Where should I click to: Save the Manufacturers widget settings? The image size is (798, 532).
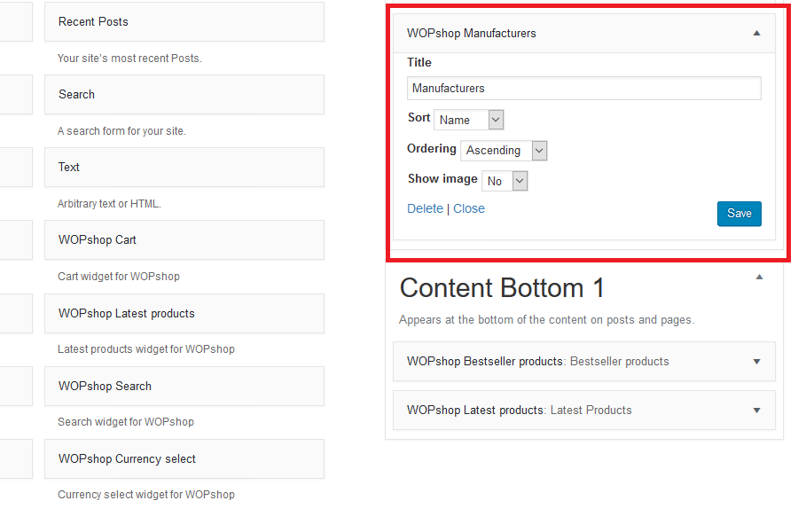[739, 214]
